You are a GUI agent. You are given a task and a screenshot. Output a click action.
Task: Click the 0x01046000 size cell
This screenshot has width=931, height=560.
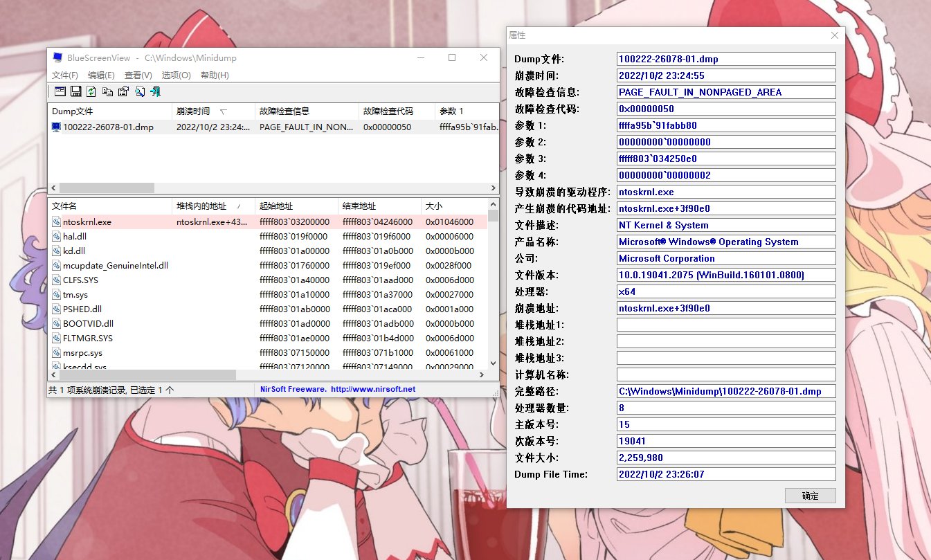450,222
